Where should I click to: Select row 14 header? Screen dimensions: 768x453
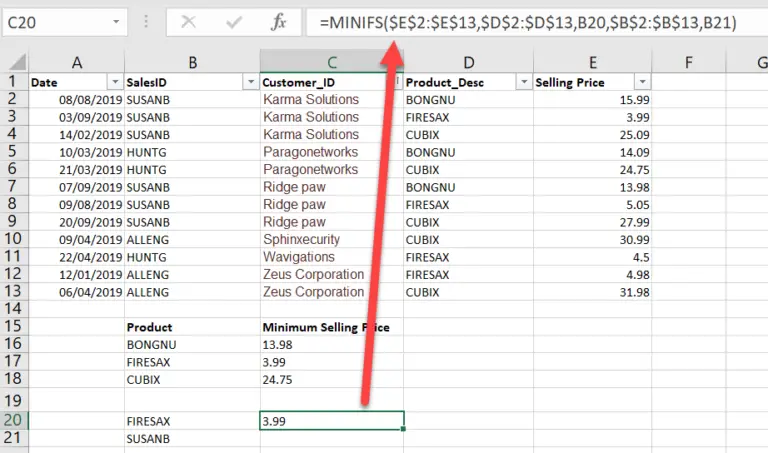(x=13, y=309)
